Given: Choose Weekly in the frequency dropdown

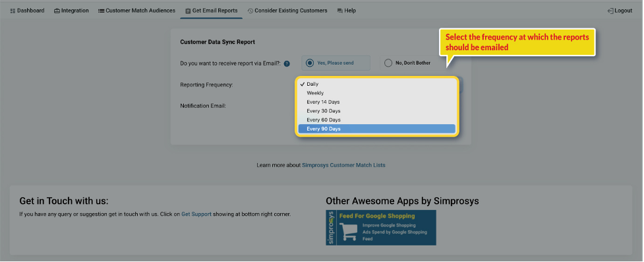Looking at the screenshot, I should coord(376,93).
